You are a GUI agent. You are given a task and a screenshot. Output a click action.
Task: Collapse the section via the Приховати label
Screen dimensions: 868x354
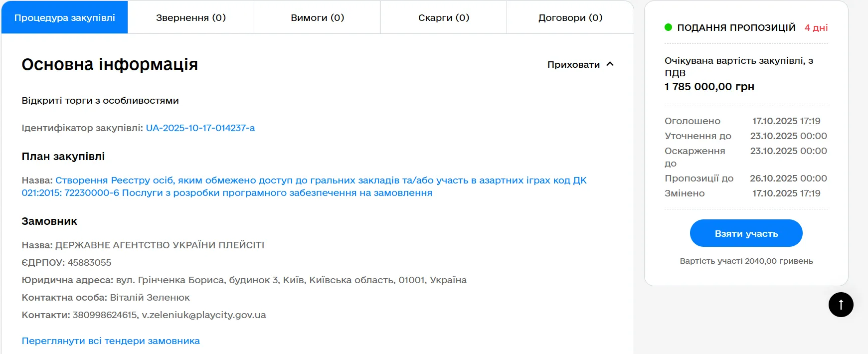tap(573, 65)
